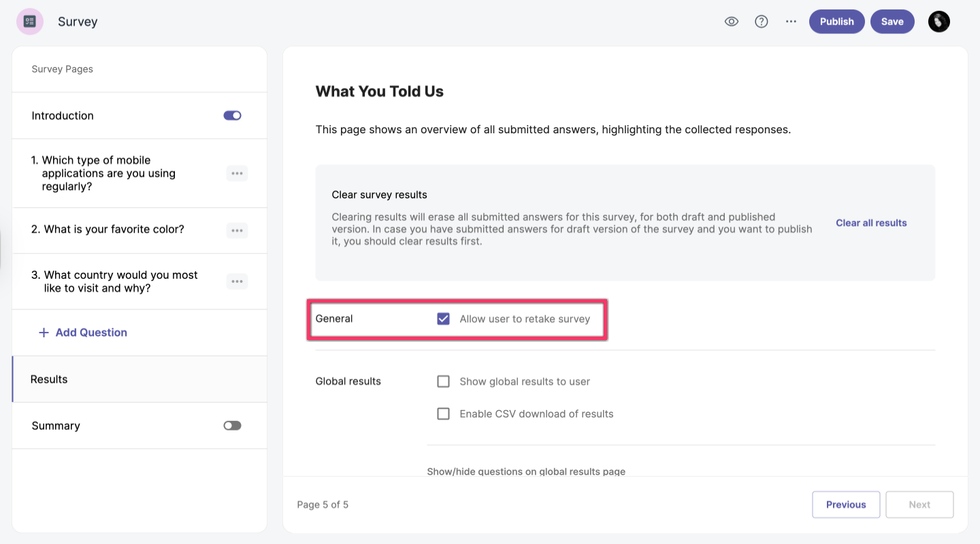Open help via question mark icon
980x544 pixels.
(762, 22)
